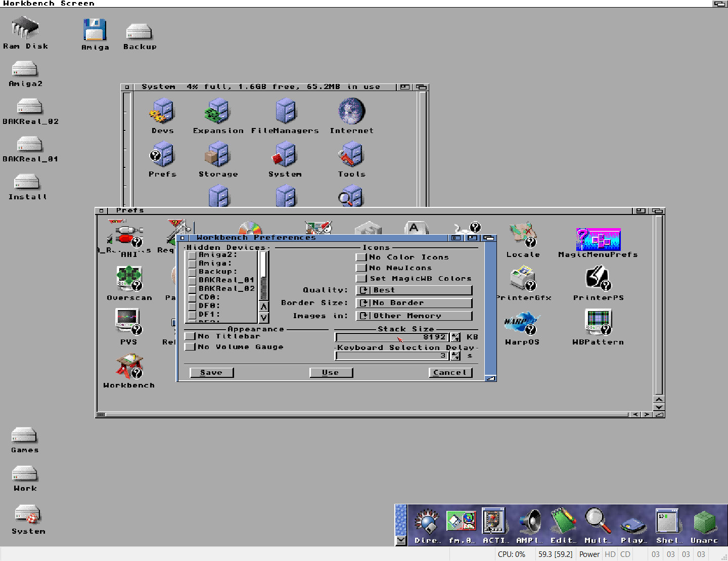The width and height of the screenshot is (728, 561).
Task: Click the Prefs window vertical scrollbar
Action: click(658, 305)
